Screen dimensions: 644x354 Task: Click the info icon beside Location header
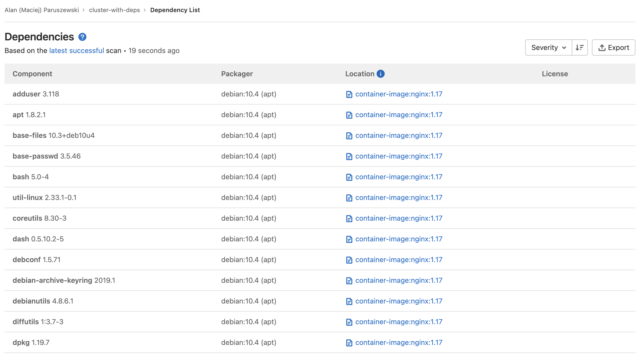(x=380, y=73)
